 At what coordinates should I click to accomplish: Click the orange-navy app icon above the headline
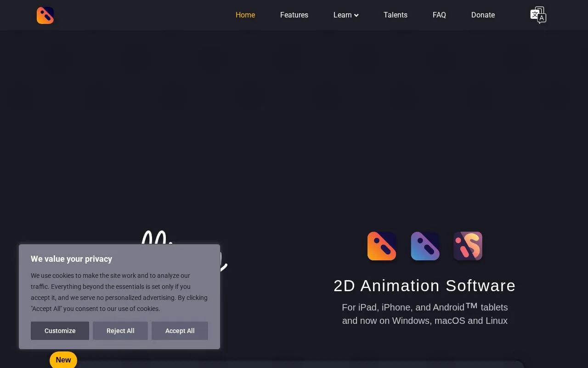click(382, 246)
